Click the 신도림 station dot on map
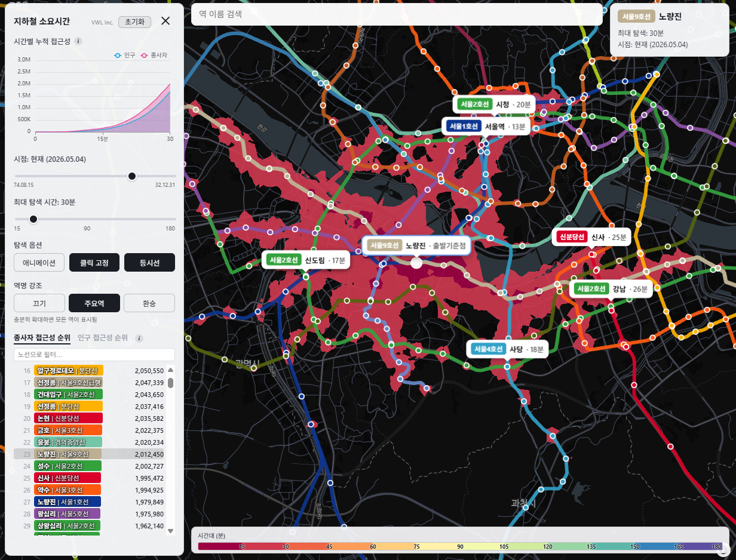Image resolution: width=736 pixels, height=560 pixels. pos(305,277)
